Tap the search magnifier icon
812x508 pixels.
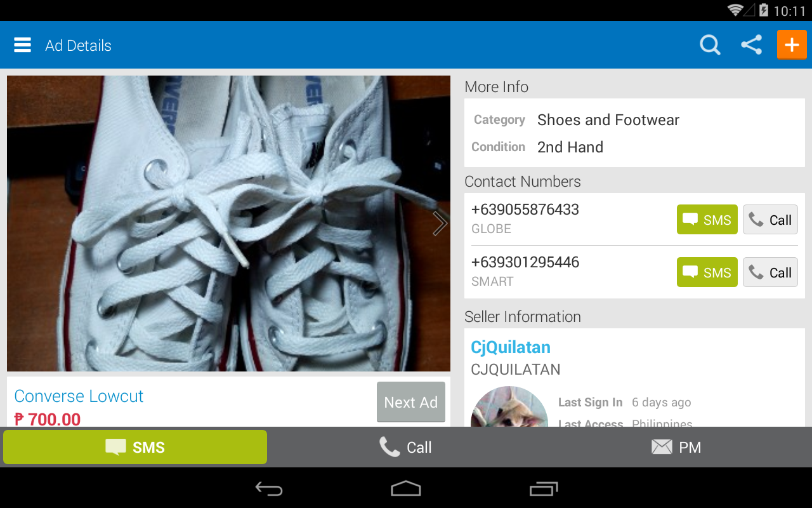point(710,45)
